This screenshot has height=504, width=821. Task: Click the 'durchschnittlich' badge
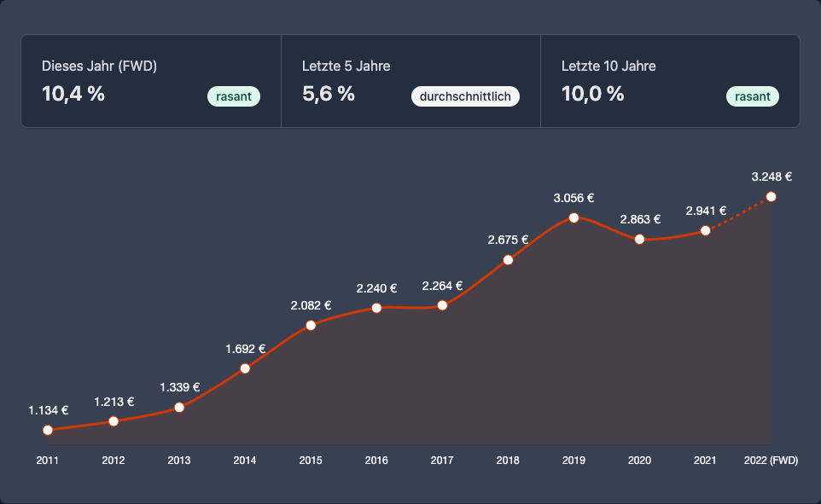465,96
